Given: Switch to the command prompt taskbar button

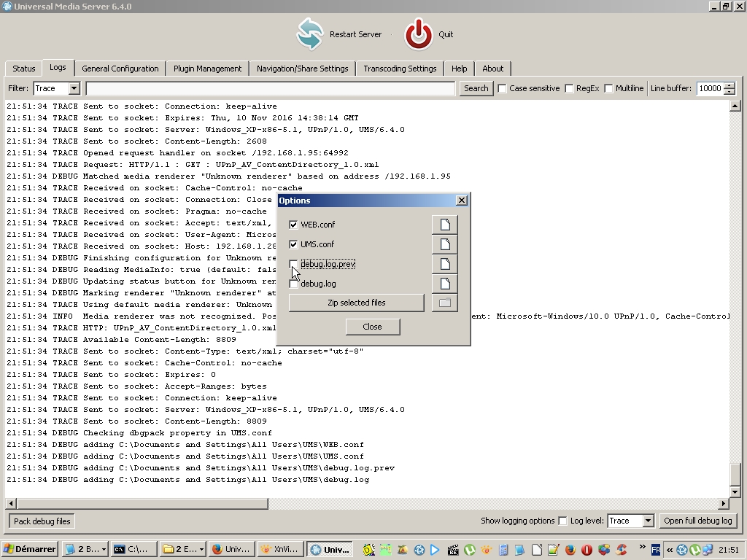Looking at the screenshot, I should 134,549.
